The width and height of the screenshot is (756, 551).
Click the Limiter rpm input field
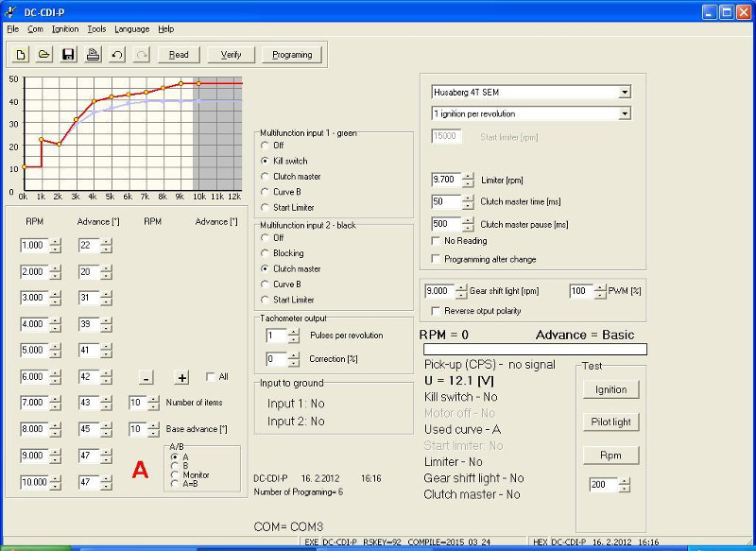point(443,180)
